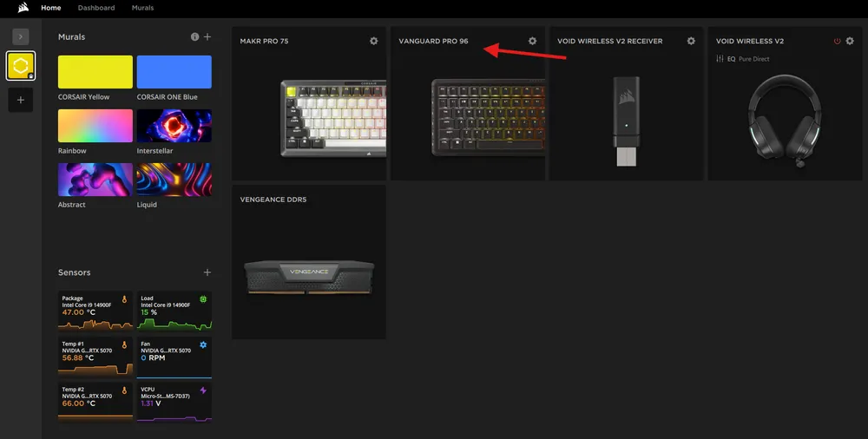Open the CPU Load sensor tile

tap(174, 311)
